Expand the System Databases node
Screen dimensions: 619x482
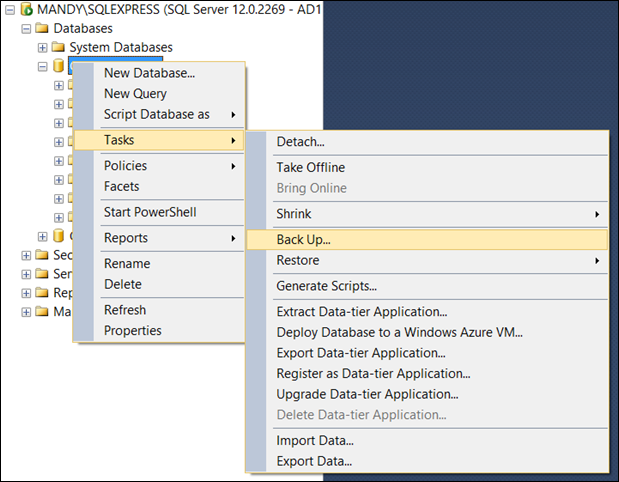point(42,48)
